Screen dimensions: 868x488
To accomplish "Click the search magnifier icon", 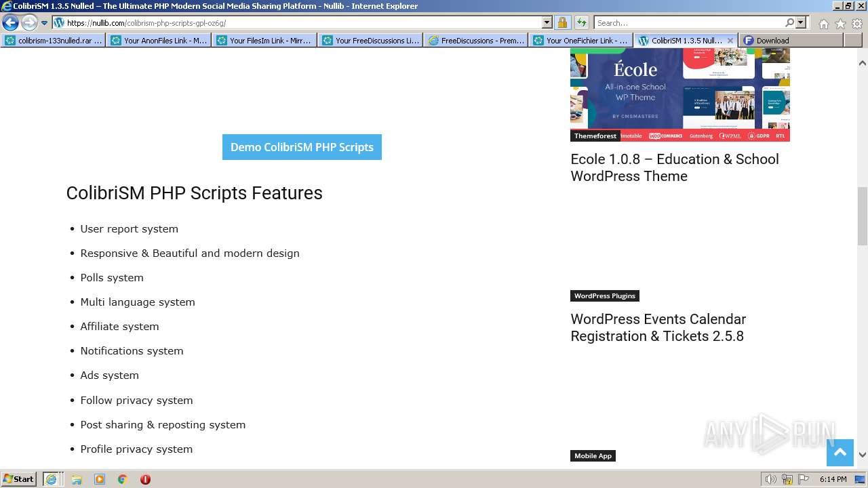I will point(789,22).
